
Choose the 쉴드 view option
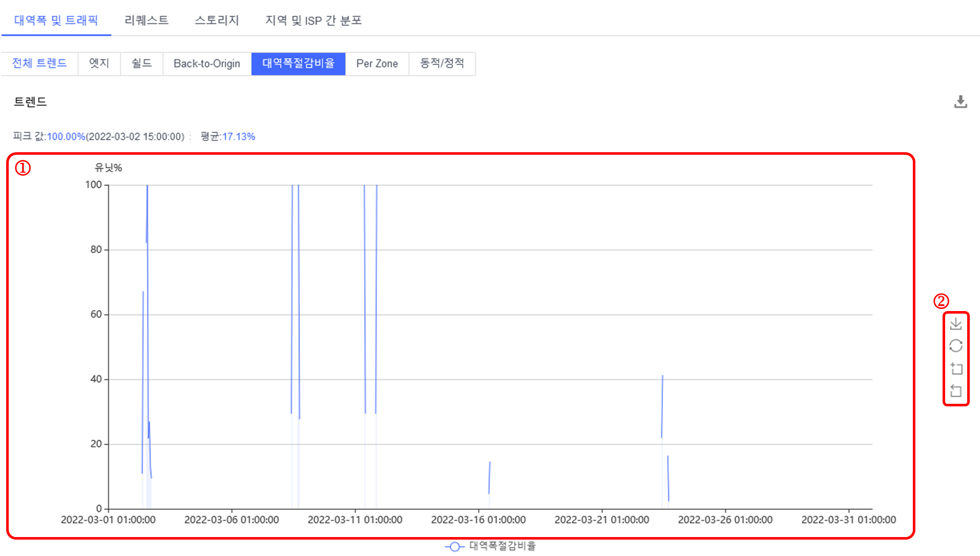[142, 64]
